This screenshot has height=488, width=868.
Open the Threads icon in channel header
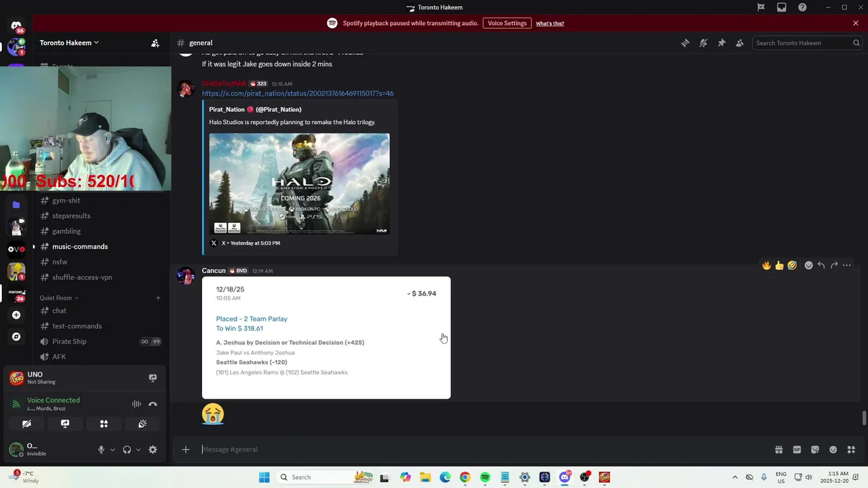(685, 43)
